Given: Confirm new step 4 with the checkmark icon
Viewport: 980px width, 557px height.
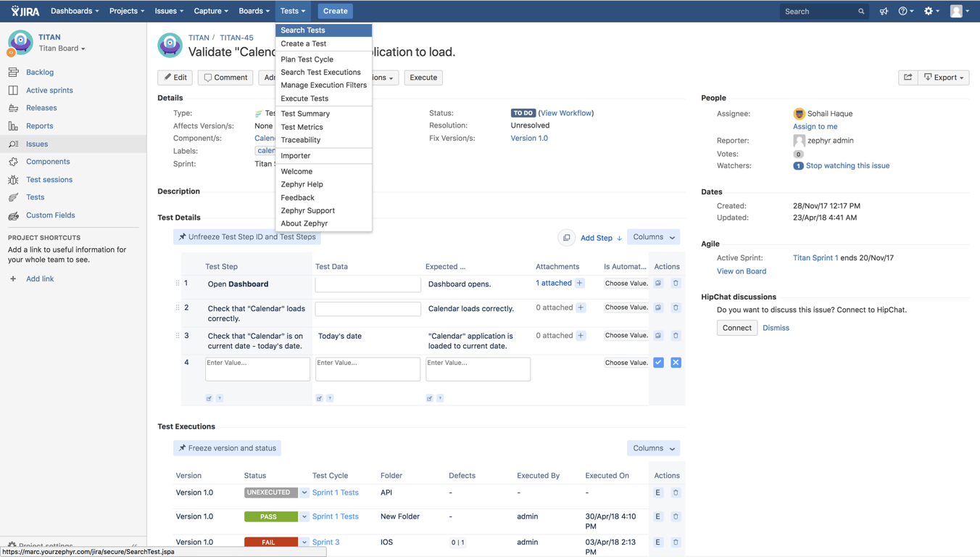Looking at the screenshot, I should click(x=658, y=363).
